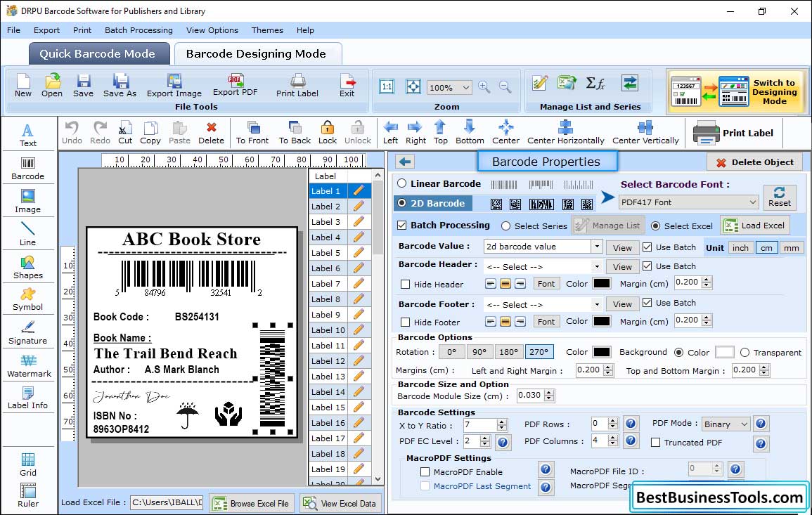Screen dimensions: 812x515
Task: Open the Batch Processing menu
Action: 138,30
